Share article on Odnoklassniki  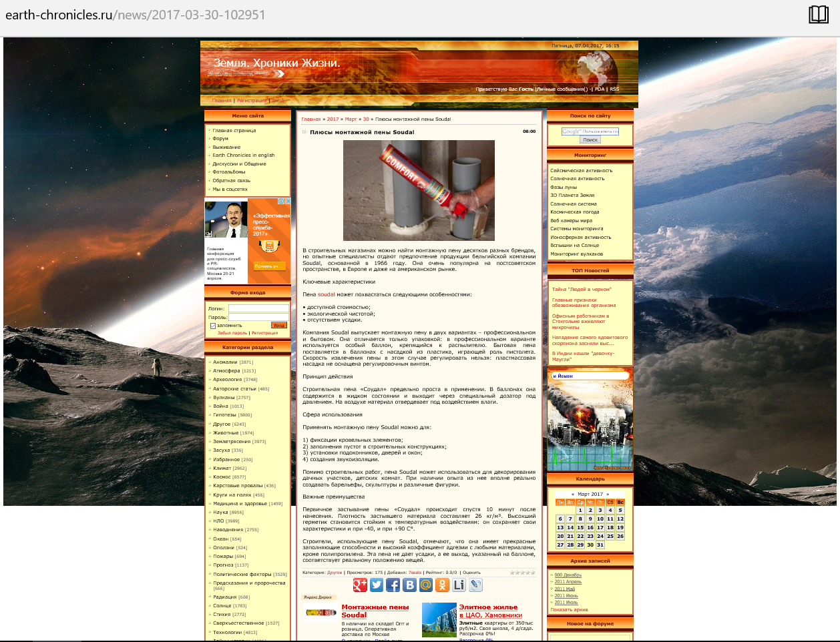(442, 585)
